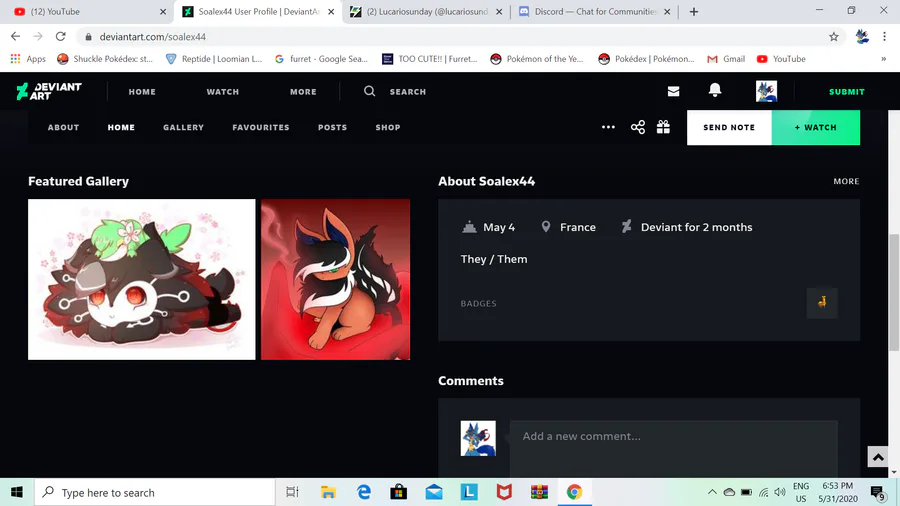The image size is (900, 506).
Task: Open the Pokémon of the Year bookmark
Action: click(537, 59)
